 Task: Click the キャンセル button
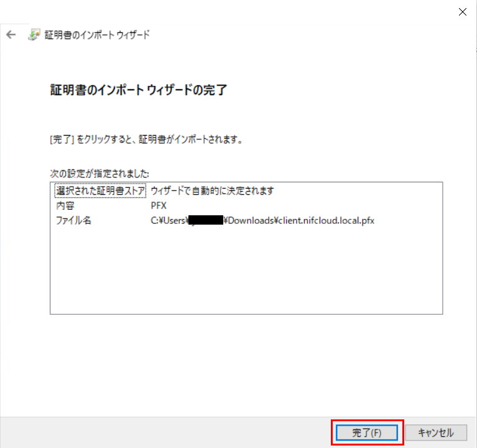(x=435, y=432)
